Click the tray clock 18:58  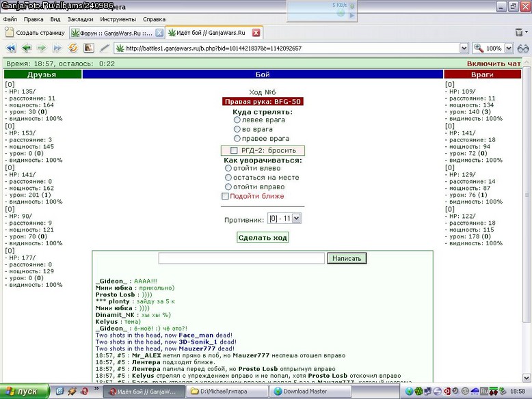pos(518,391)
